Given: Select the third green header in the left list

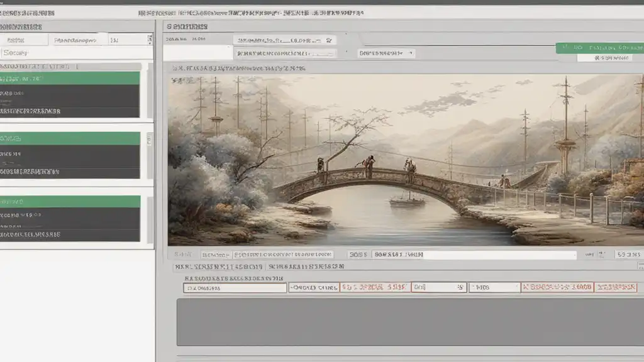Looking at the screenshot, I should pyautogui.click(x=70, y=201).
